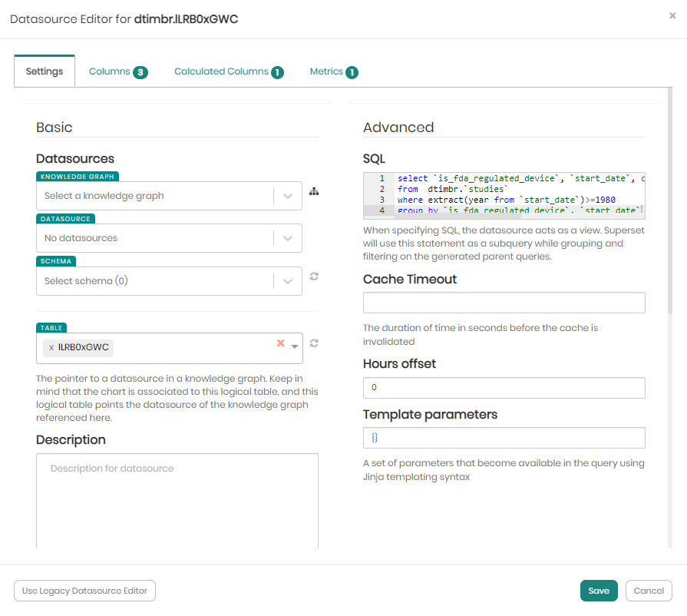The height and width of the screenshot is (616, 687).
Task: Clear the table selection with orange X
Action: [x=281, y=343]
